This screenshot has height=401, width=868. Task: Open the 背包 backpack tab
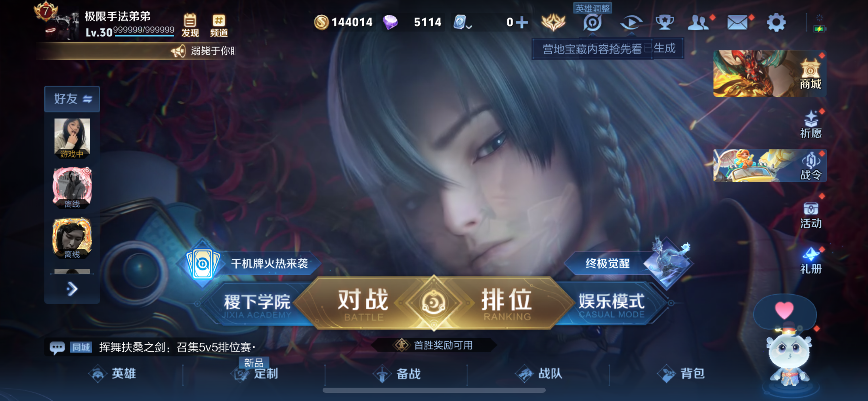click(682, 374)
